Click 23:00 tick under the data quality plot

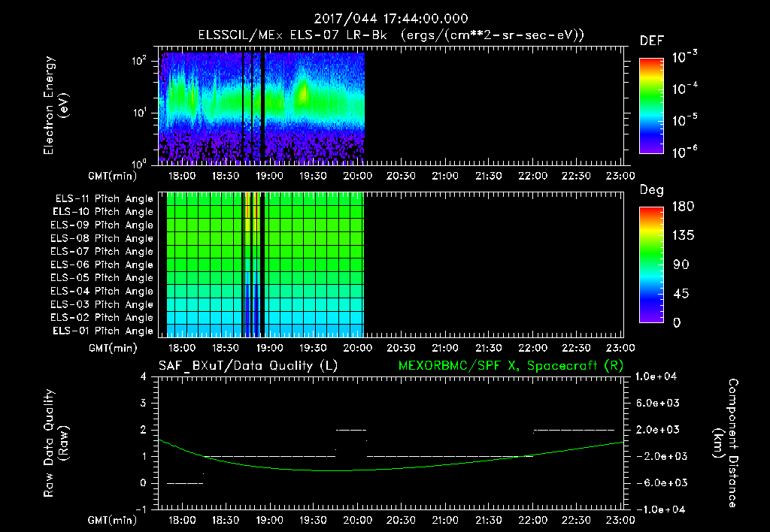click(620, 520)
